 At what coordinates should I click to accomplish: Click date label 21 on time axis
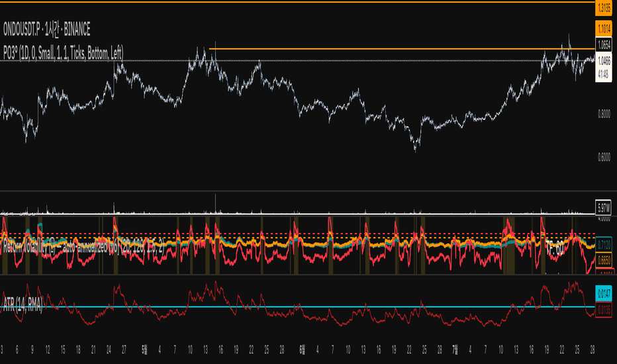click(x=93, y=349)
